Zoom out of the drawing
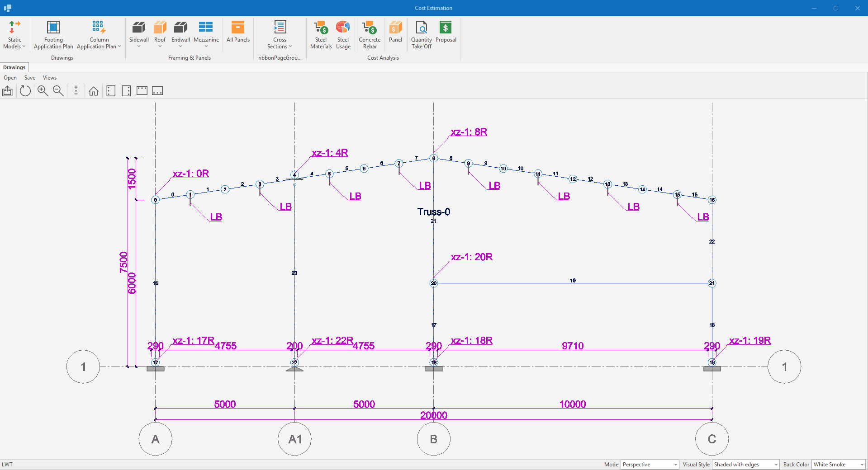Viewport: 868px width, 470px height. click(x=58, y=91)
